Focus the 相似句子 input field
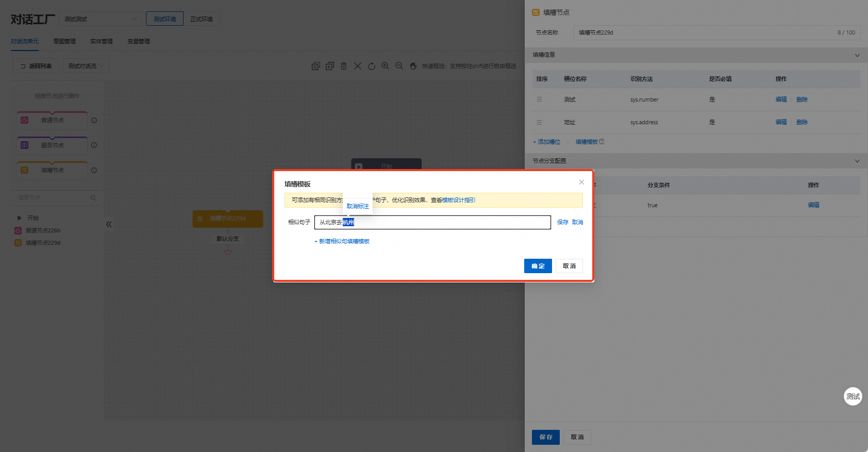This screenshot has width=868, height=452. (432, 222)
